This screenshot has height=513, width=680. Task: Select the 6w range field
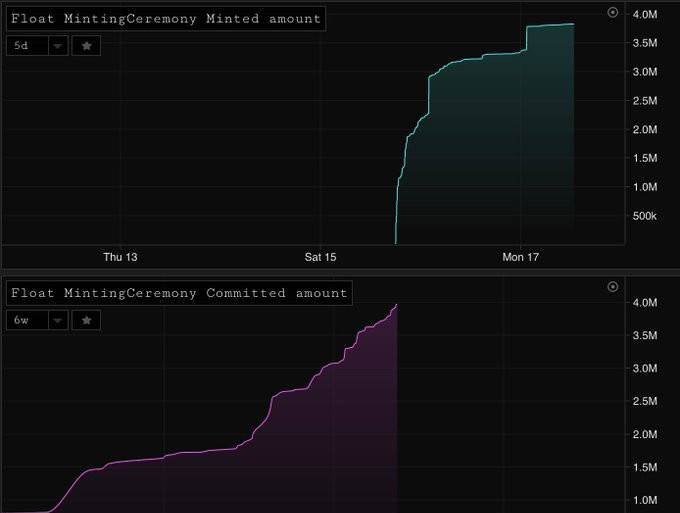click(27, 320)
